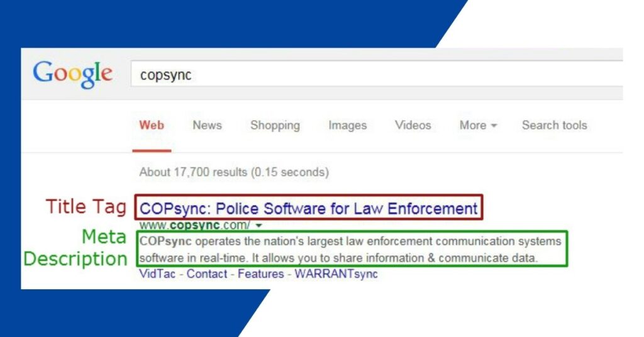Click the Google logo
The height and width of the screenshot is (337, 644).
coord(72,74)
